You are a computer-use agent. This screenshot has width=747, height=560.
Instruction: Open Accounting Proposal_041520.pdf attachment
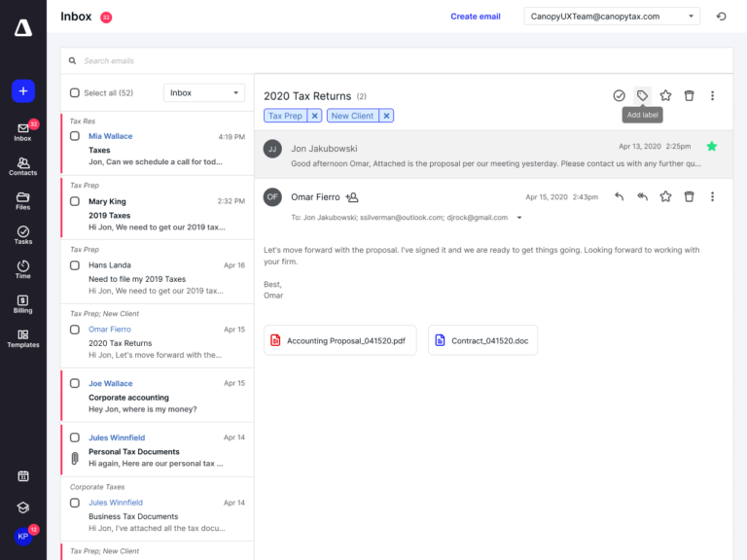coord(340,340)
